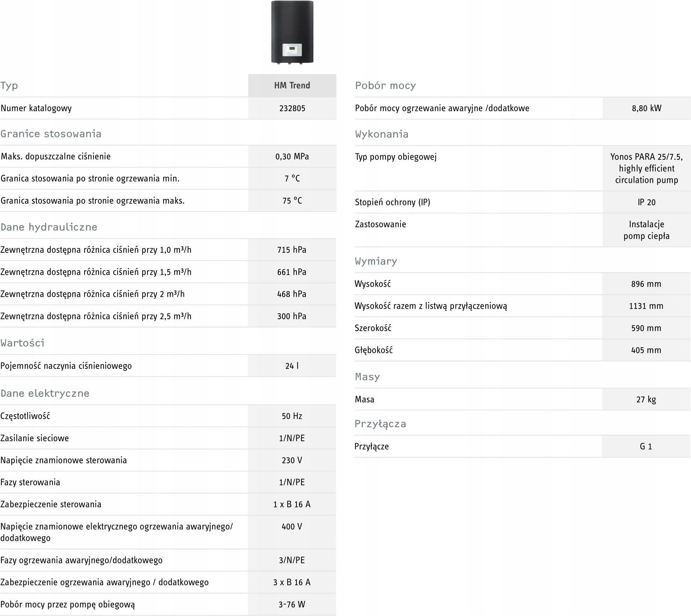Click the white control display on the unit
Screen dimensions: 691x616
292,49
